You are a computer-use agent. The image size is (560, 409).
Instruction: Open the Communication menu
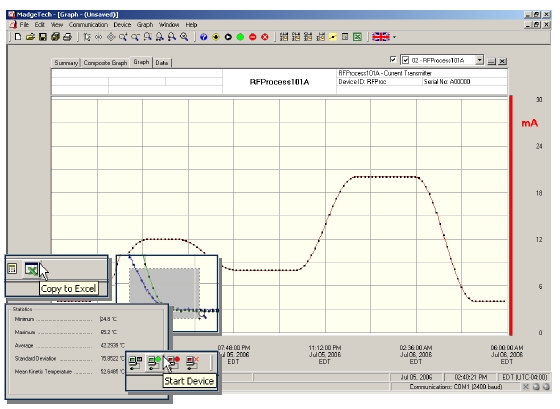tap(88, 25)
